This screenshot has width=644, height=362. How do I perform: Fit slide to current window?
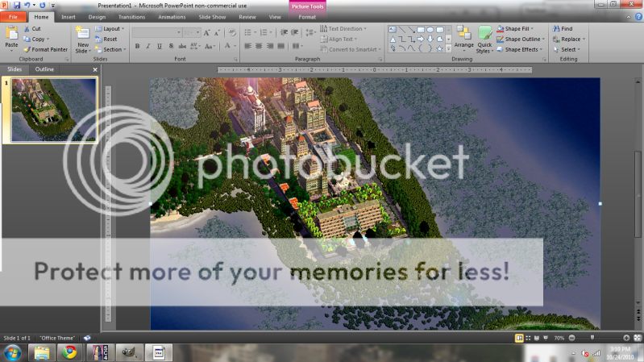coord(638,338)
